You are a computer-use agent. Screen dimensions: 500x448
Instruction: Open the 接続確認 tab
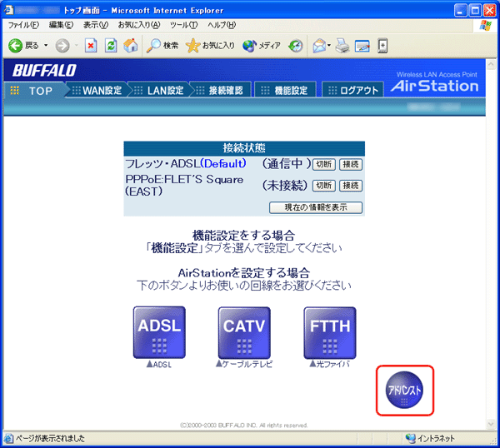[x=222, y=91]
